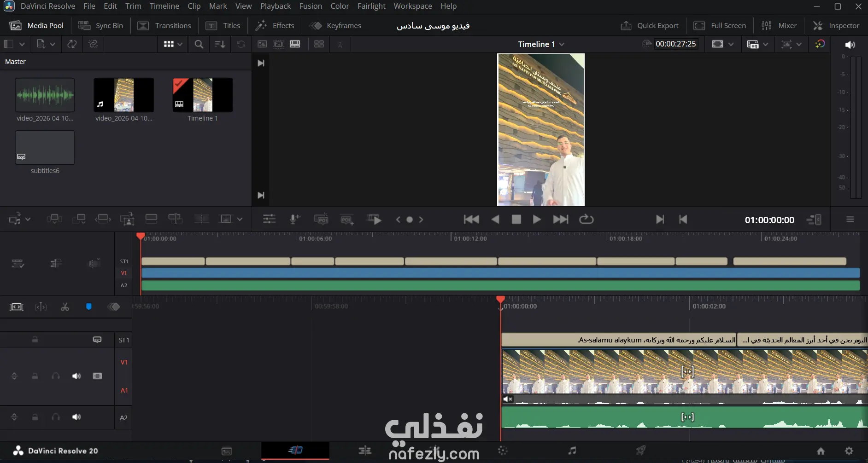
Task: Start playback with the Play button
Action: pyautogui.click(x=537, y=220)
